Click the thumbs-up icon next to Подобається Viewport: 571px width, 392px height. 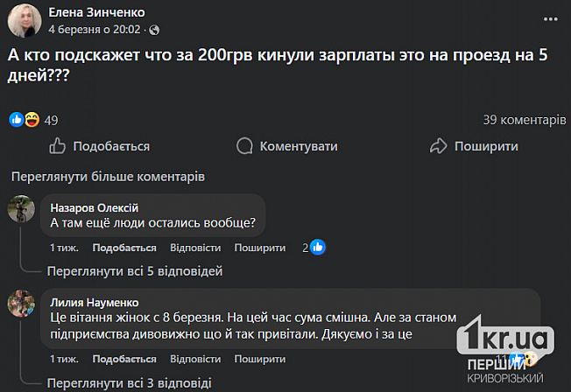click(x=57, y=146)
